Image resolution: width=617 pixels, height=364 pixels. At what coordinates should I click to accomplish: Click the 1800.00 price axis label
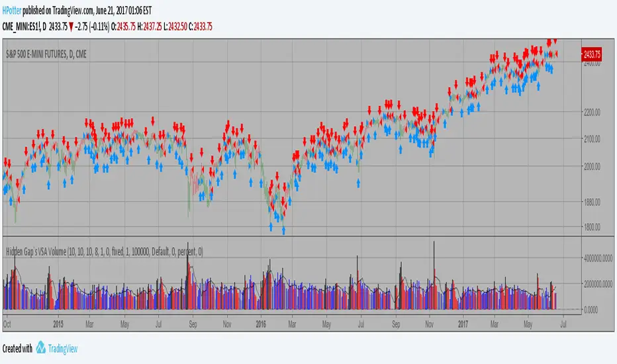coord(592,227)
